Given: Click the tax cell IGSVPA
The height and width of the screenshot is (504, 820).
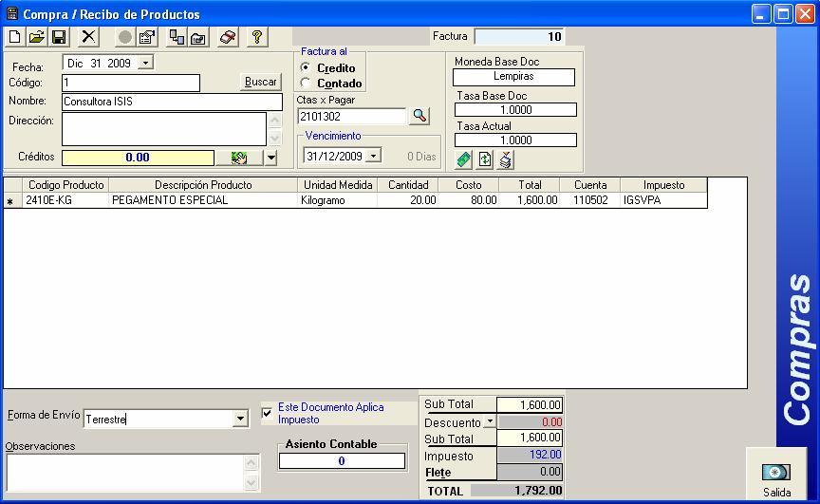Looking at the screenshot, I should point(663,200).
